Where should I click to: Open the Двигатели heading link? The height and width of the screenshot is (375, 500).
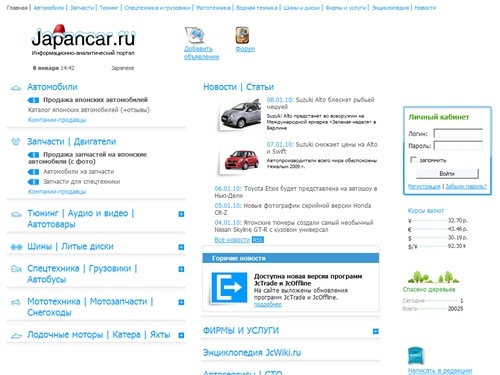click(95, 142)
